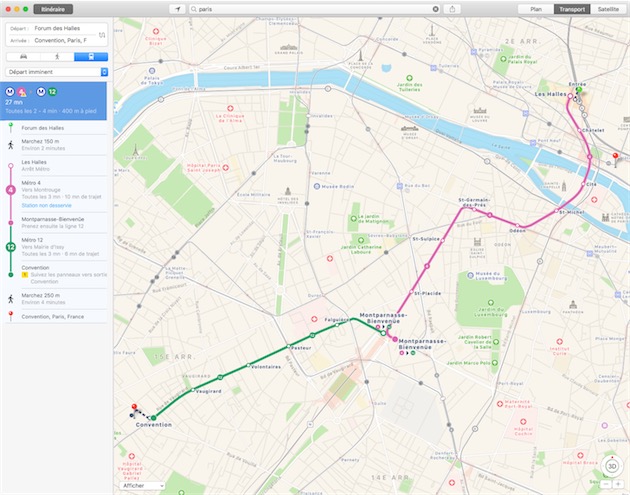This screenshot has width=630, height=495.
Task: Click the Musée du Luxembourg marker
Action: (x=470, y=275)
